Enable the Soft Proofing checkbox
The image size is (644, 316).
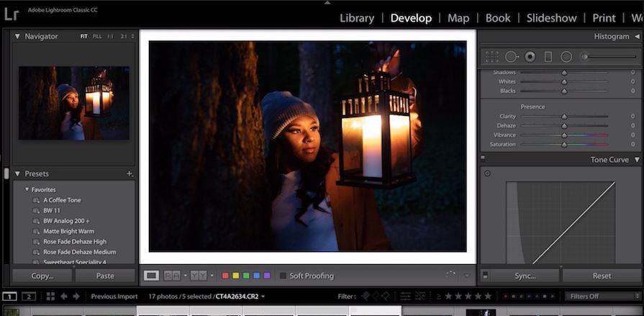click(x=283, y=276)
